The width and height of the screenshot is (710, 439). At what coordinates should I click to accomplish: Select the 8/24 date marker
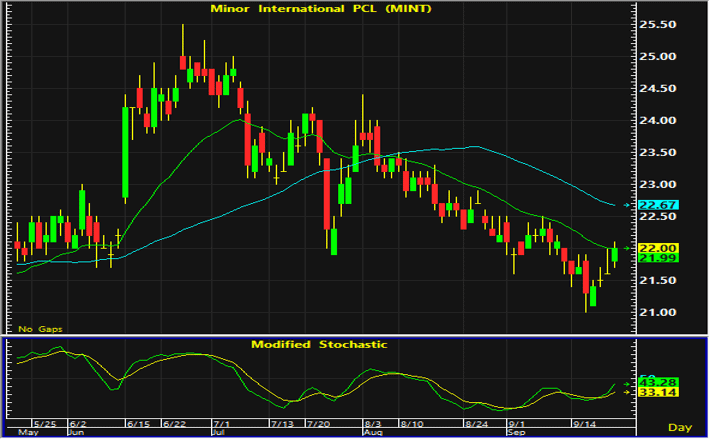(x=476, y=424)
